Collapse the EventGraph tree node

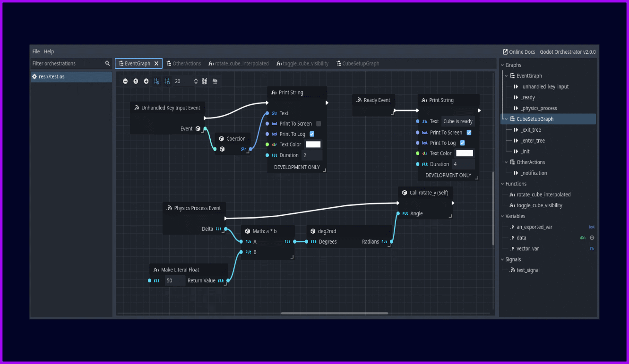[507, 76]
